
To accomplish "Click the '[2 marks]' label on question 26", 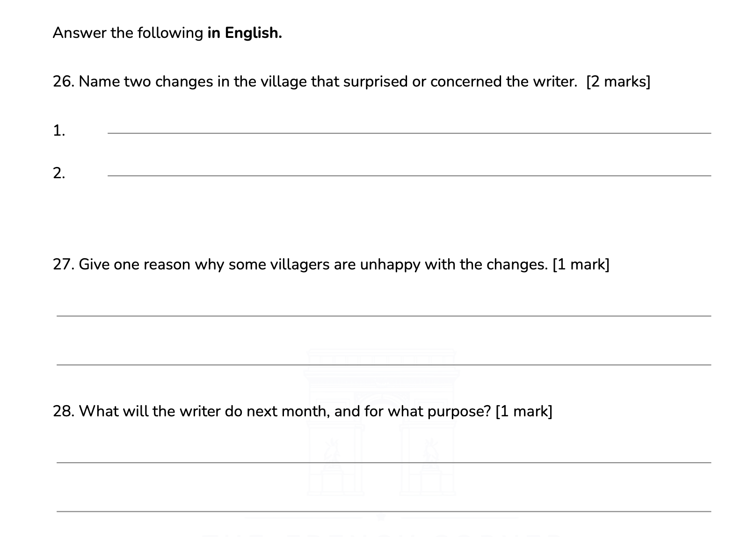I will 618,81.
